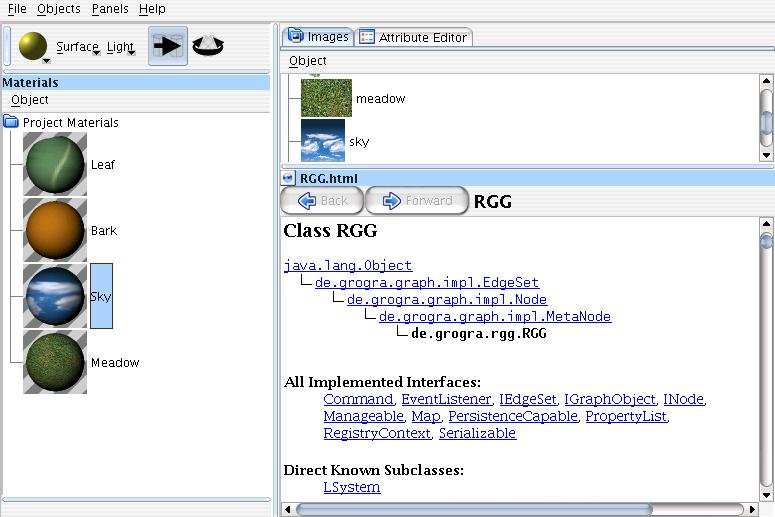Switch to the Attribute Editor tab

pos(414,38)
